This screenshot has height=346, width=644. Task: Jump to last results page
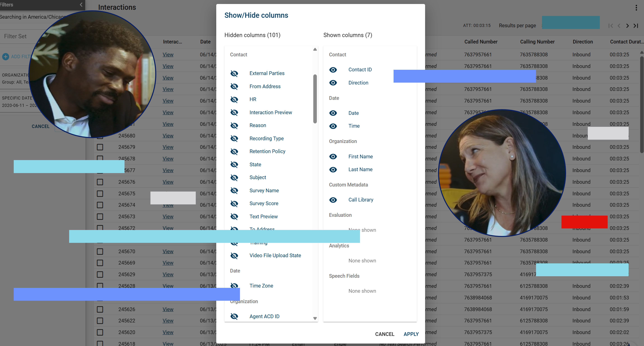point(636,26)
